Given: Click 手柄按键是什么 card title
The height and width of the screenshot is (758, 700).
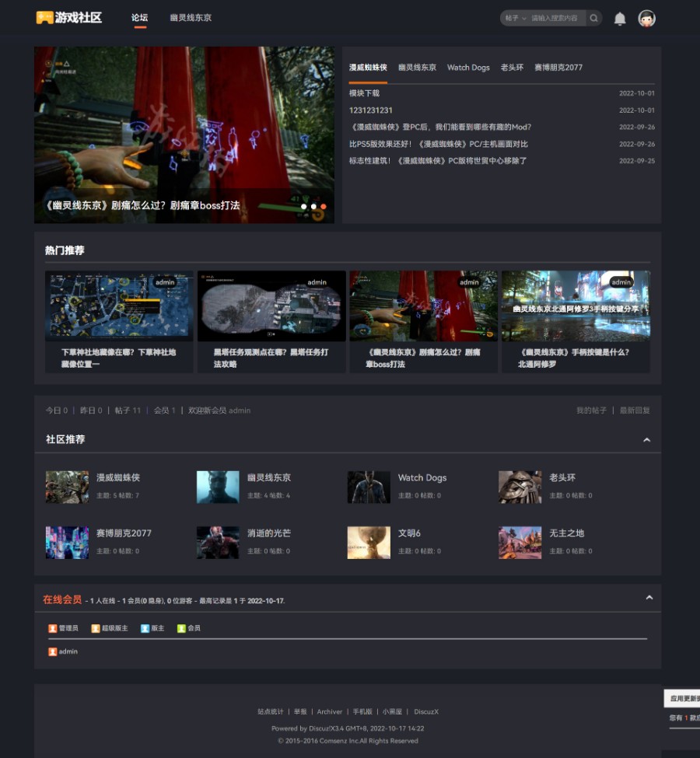Looking at the screenshot, I should (x=574, y=358).
